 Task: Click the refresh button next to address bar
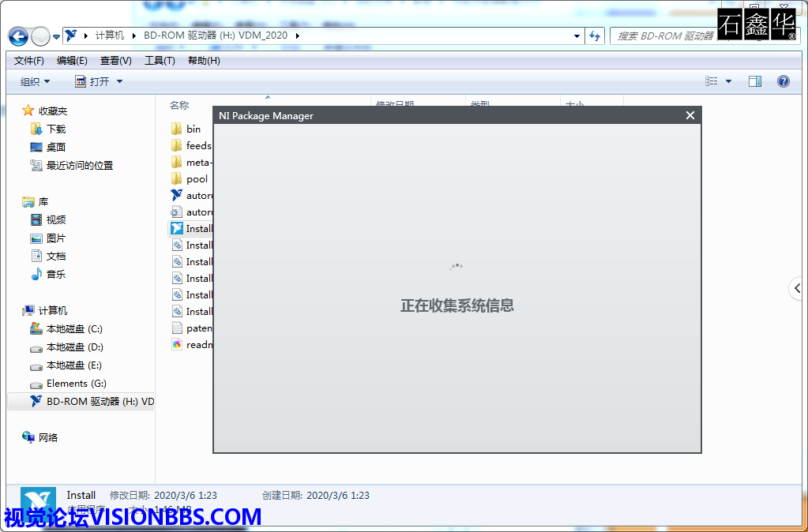point(595,36)
